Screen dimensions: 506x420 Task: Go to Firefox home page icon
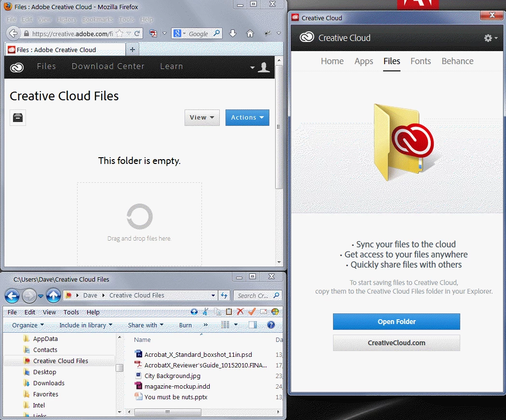tap(250, 33)
